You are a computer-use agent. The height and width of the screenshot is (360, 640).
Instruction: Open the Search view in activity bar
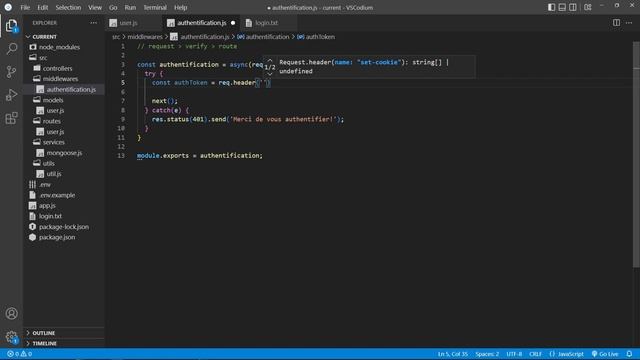[x=11, y=49]
